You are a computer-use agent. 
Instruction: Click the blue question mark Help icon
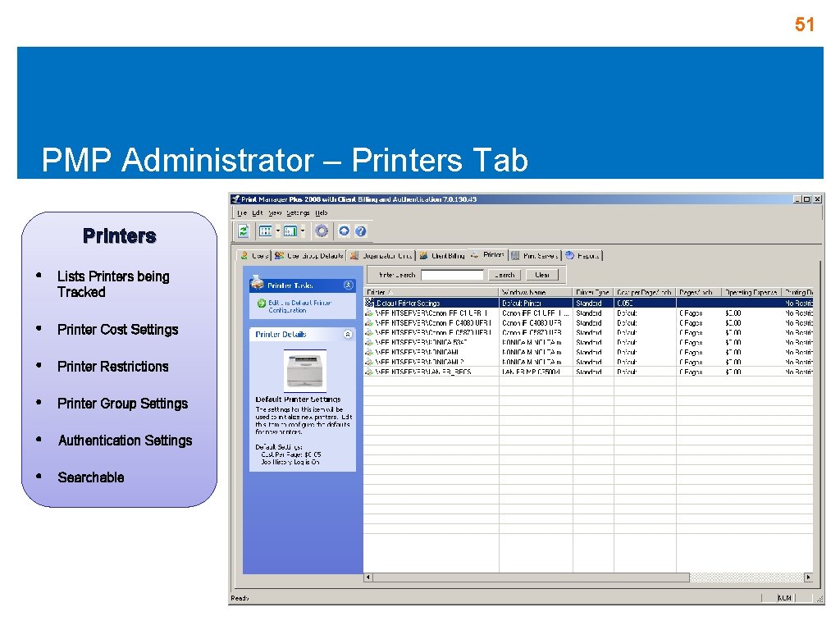tap(361, 231)
